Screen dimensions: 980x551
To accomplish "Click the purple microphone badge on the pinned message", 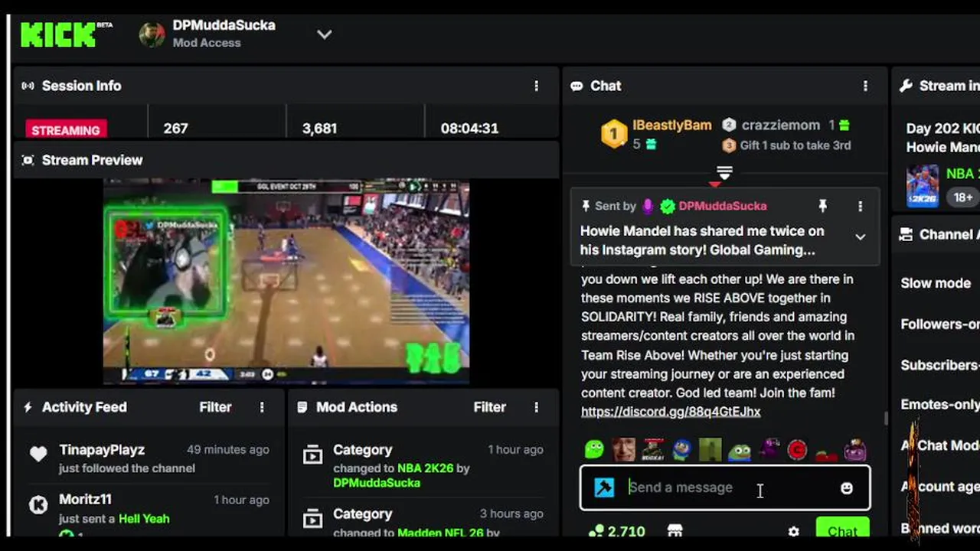I will [648, 206].
